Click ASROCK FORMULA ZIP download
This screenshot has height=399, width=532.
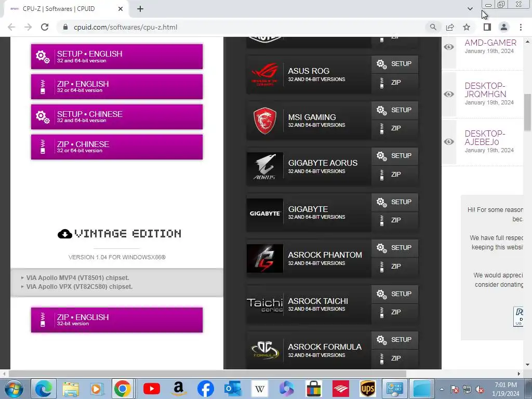(395, 358)
